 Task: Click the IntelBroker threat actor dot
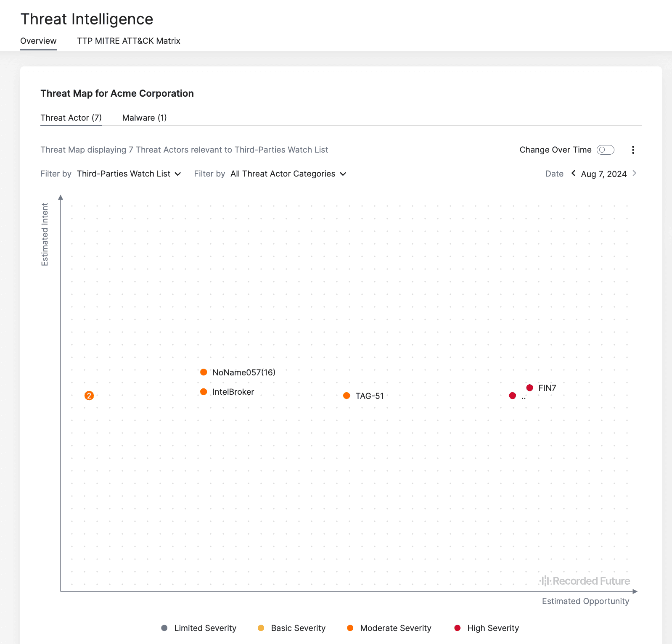[x=204, y=392]
